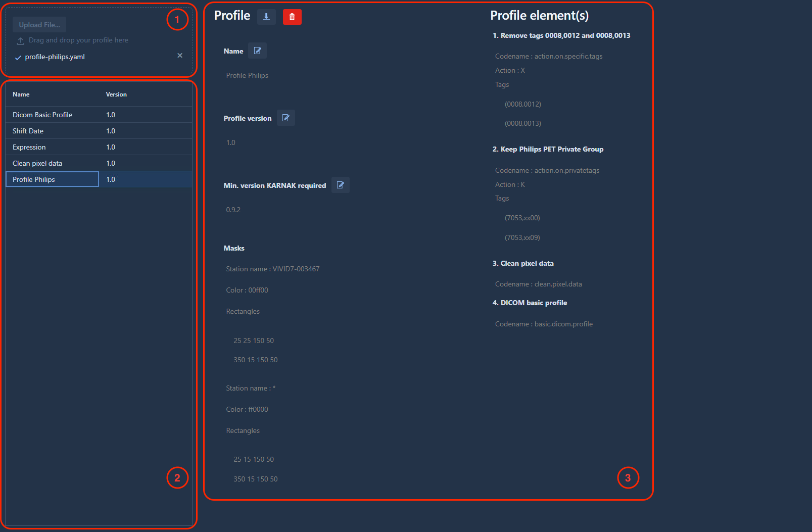Screen dimensions: 812x532
Task: Edit the Profile version field
Action: click(285, 118)
